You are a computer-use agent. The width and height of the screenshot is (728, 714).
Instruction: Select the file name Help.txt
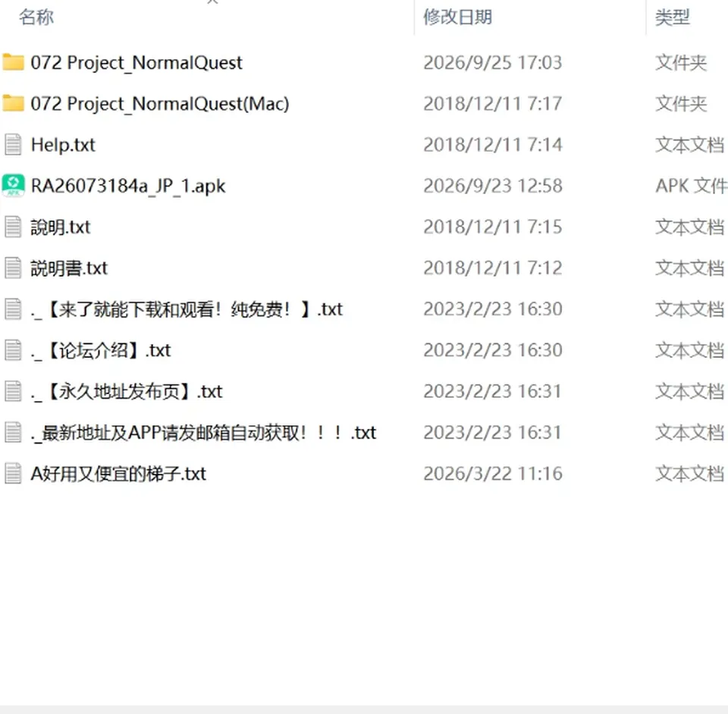click(x=63, y=145)
